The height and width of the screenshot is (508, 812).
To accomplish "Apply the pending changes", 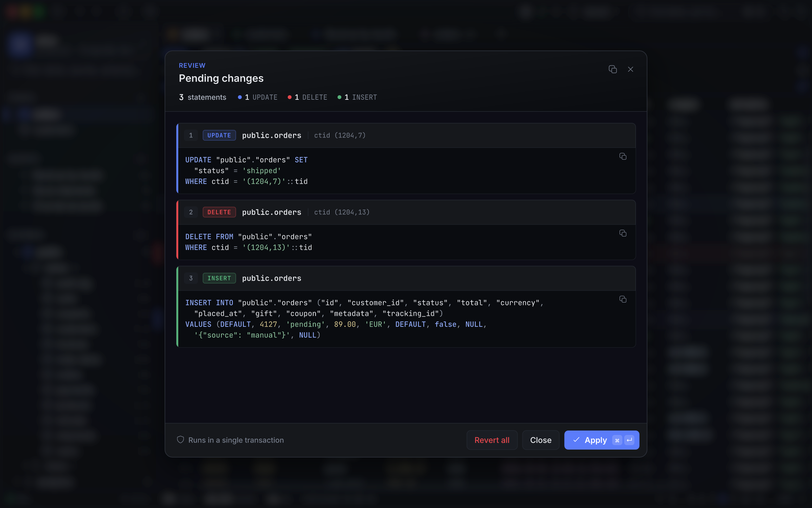I will (x=601, y=440).
